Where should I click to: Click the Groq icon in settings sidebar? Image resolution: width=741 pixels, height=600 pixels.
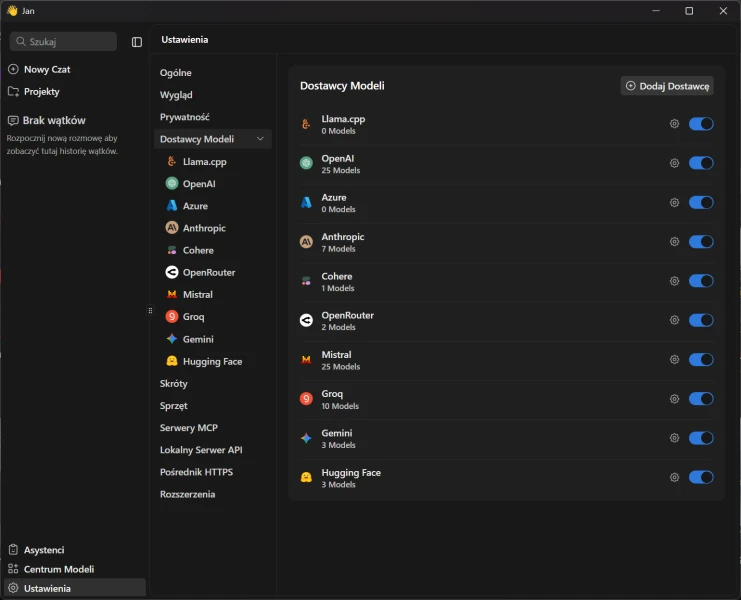pos(172,317)
